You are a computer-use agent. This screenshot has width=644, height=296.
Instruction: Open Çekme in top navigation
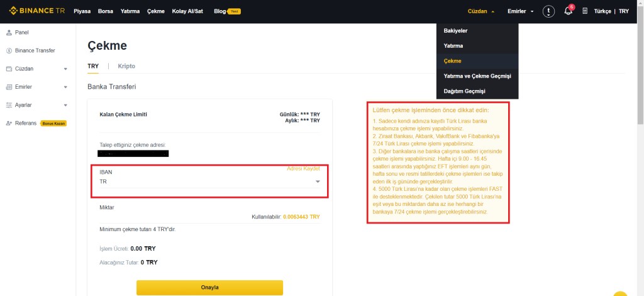[x=156, y=11]
